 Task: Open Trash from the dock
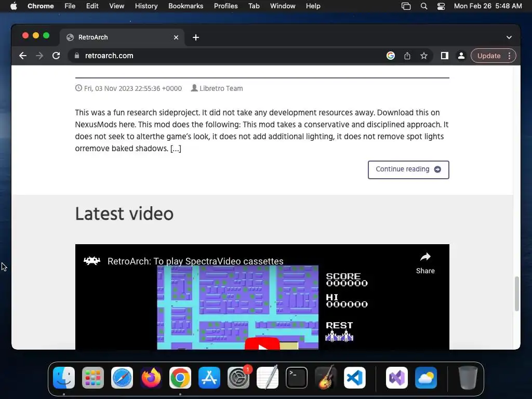(x=468, y=378)
